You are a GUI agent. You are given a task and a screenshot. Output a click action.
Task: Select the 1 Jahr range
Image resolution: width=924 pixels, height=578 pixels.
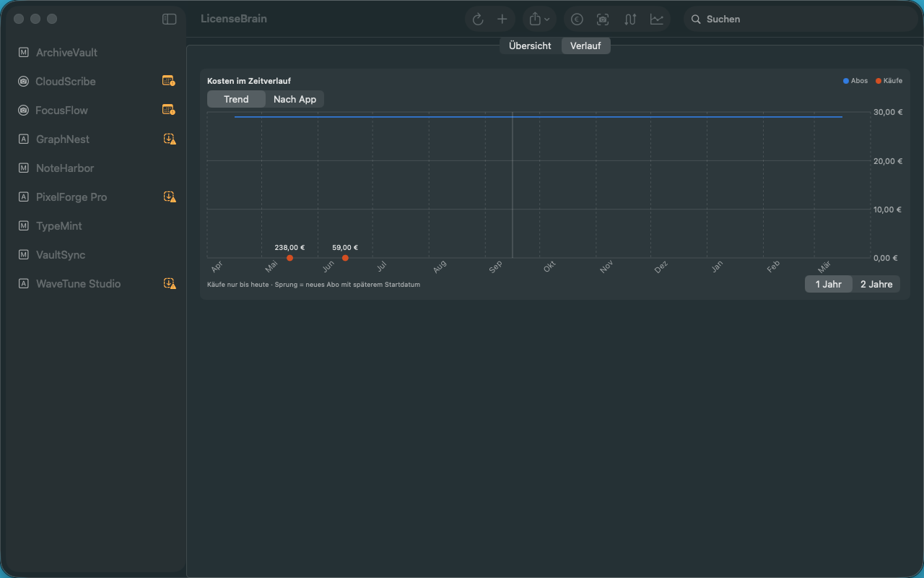829,284
